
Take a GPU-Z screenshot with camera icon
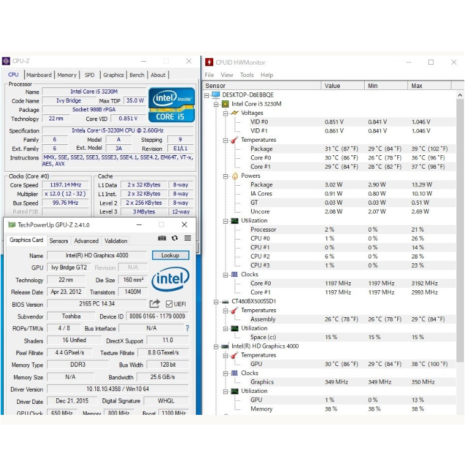coord(162,238)
